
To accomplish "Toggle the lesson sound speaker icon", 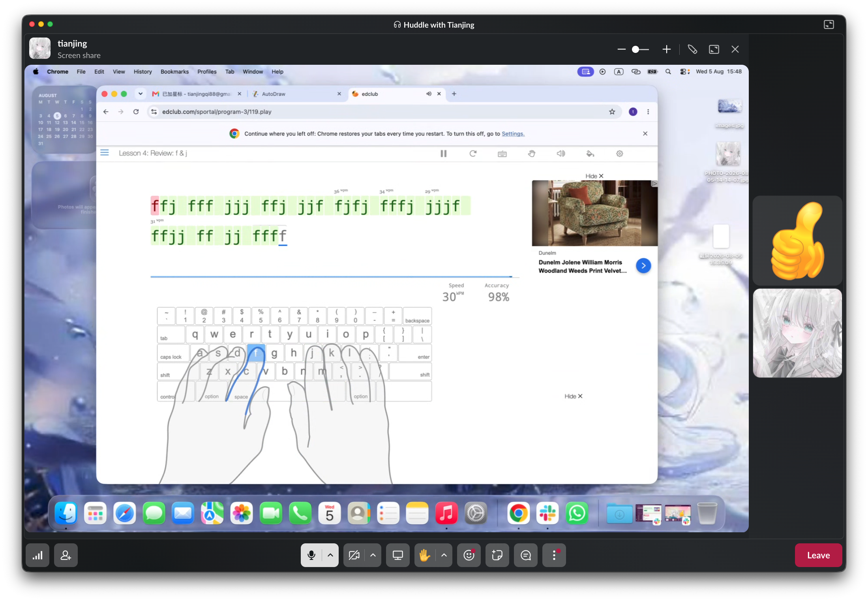I will coord(561,154).
